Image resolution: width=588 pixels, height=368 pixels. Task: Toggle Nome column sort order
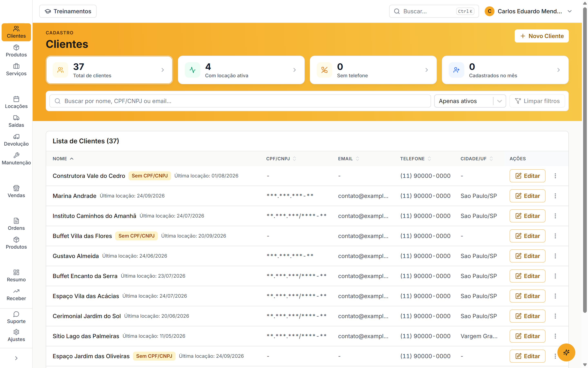(63, 159)
